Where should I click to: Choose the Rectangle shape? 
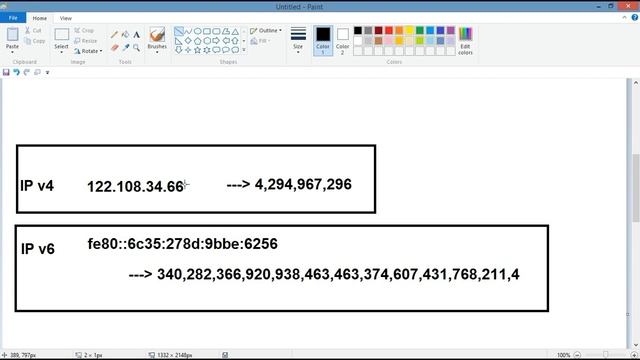pyautogui.click(x=207, y=31)
